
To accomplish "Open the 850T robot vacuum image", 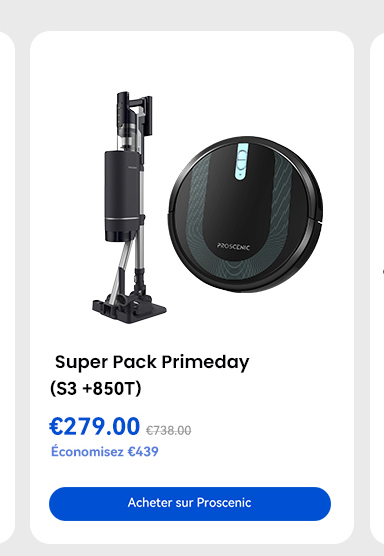I will point(245,214).
